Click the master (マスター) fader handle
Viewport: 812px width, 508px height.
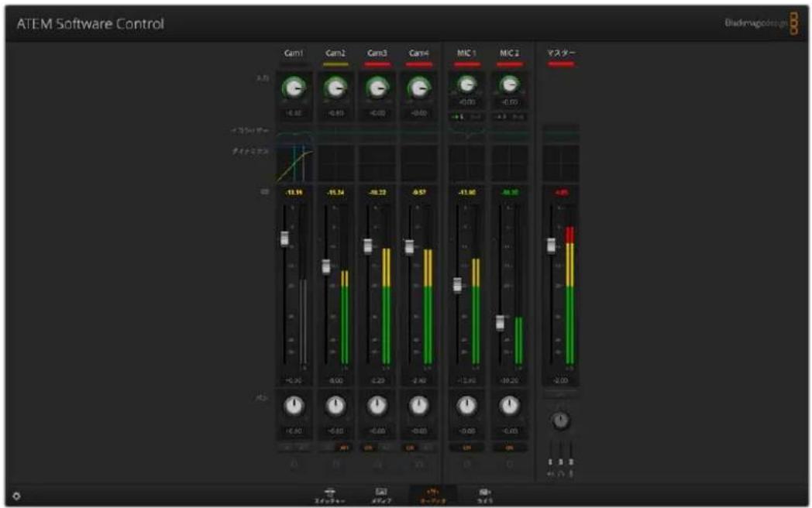click(551, 245)
